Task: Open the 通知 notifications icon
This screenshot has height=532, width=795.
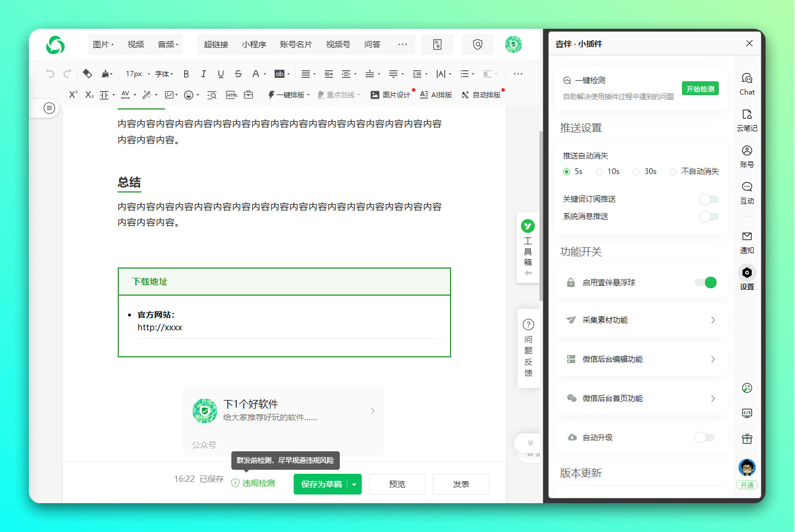Action: pyautogui.click(x=747, y=242)
